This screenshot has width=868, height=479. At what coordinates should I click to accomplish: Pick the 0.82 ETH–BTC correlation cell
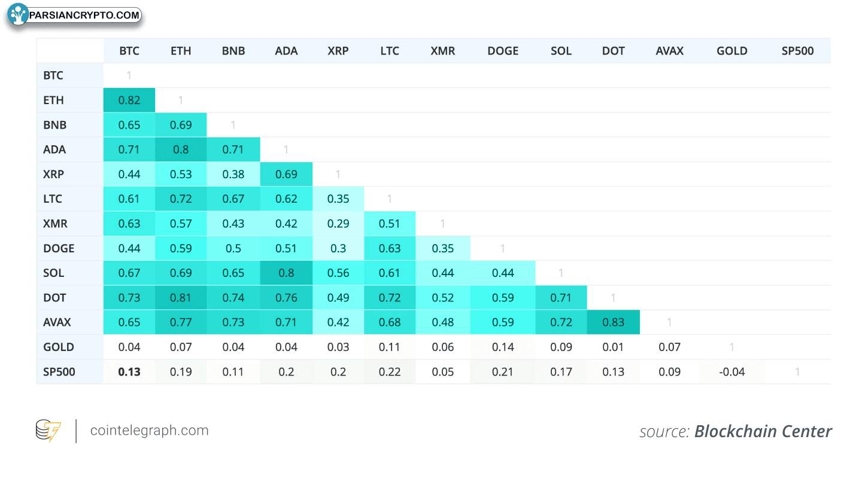click(x=129, y=100)
